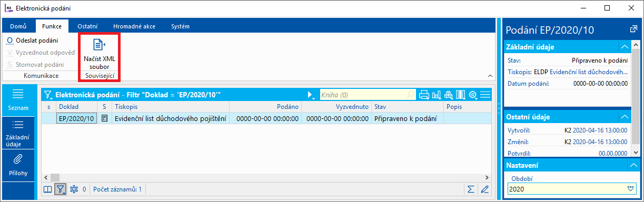Viewport: 644px width, 202px height.
Task: Toggle the filter button in status bar
Action: click(x=61, y=189)
